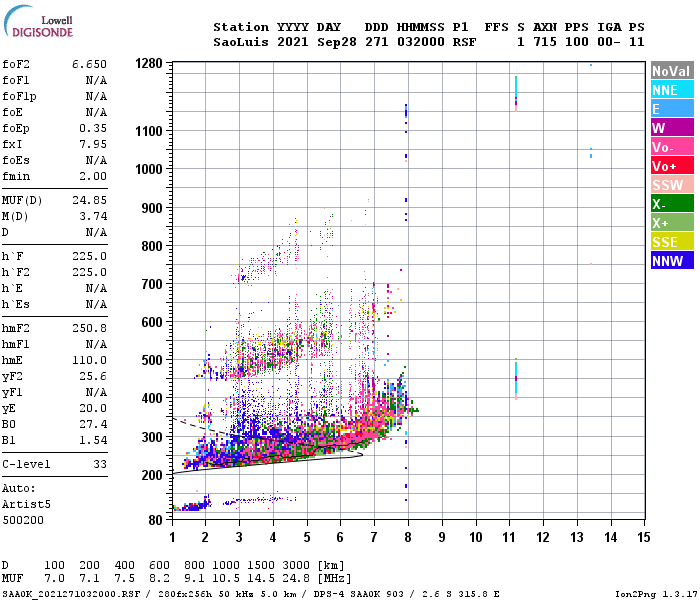Click the 500200 version number
700x600 pixels.
pyautogui.click(x=23, y=520)
